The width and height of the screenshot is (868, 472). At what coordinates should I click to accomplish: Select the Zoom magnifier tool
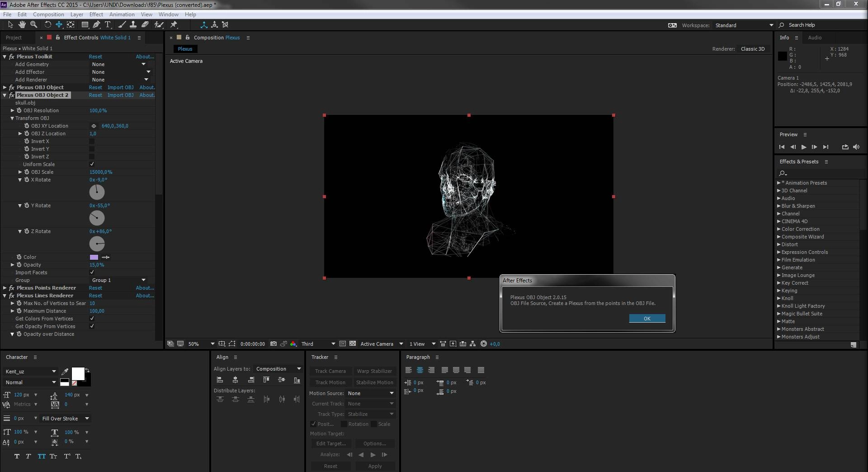tap(33, 24)
